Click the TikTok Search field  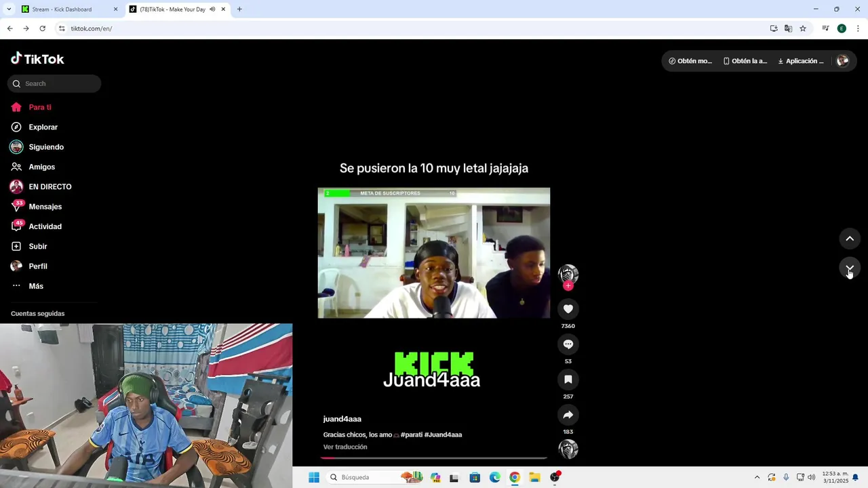tap(54, 83)
